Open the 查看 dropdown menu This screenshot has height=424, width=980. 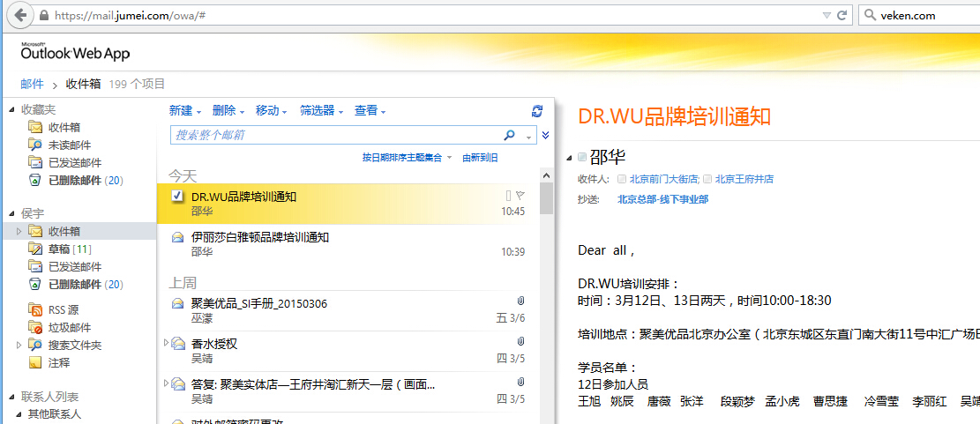pyautogui.click(x=370, y=110)
